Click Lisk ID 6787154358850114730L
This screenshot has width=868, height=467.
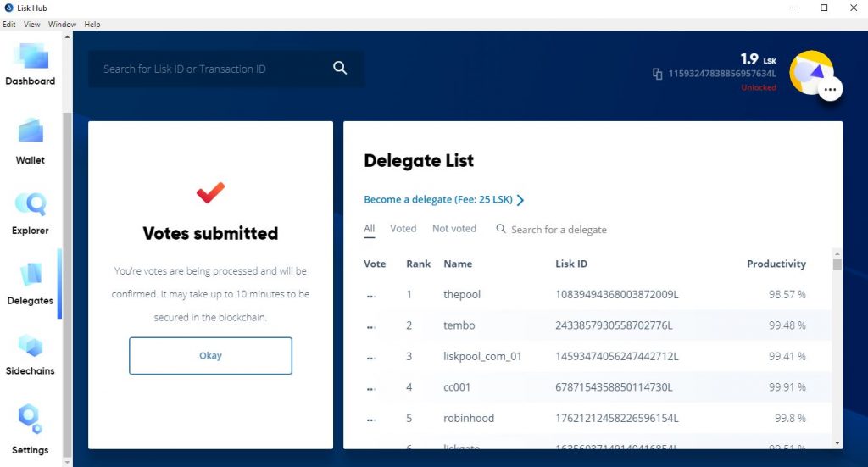click(x=614, y=387)
